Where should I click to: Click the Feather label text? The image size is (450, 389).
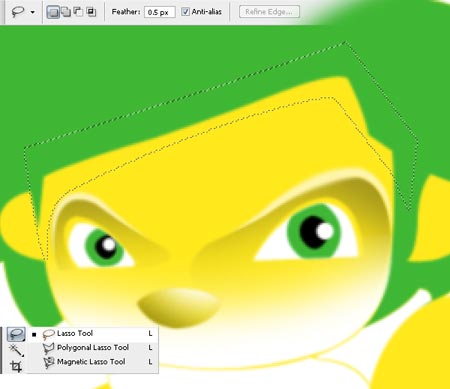[126, 12]
